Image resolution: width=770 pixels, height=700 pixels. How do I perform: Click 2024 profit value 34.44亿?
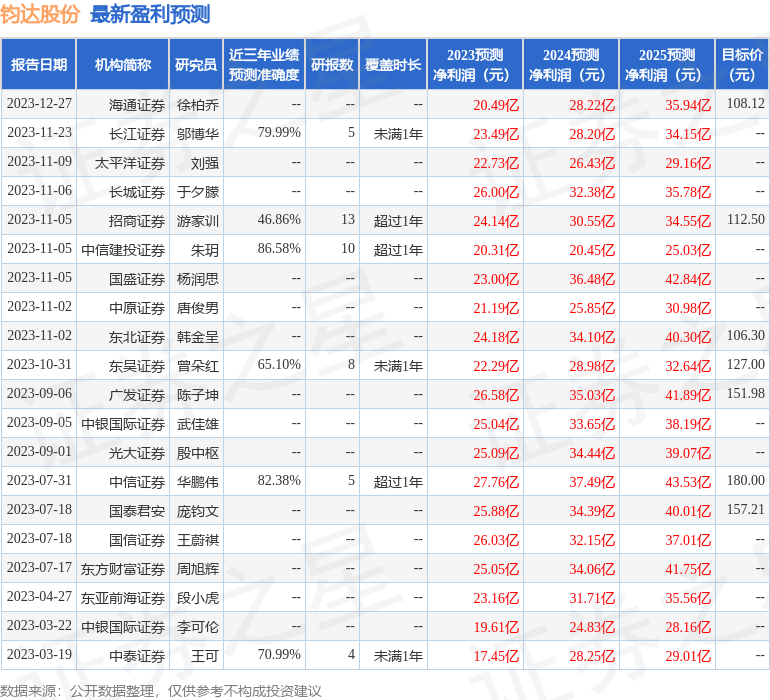pos(592,453)
